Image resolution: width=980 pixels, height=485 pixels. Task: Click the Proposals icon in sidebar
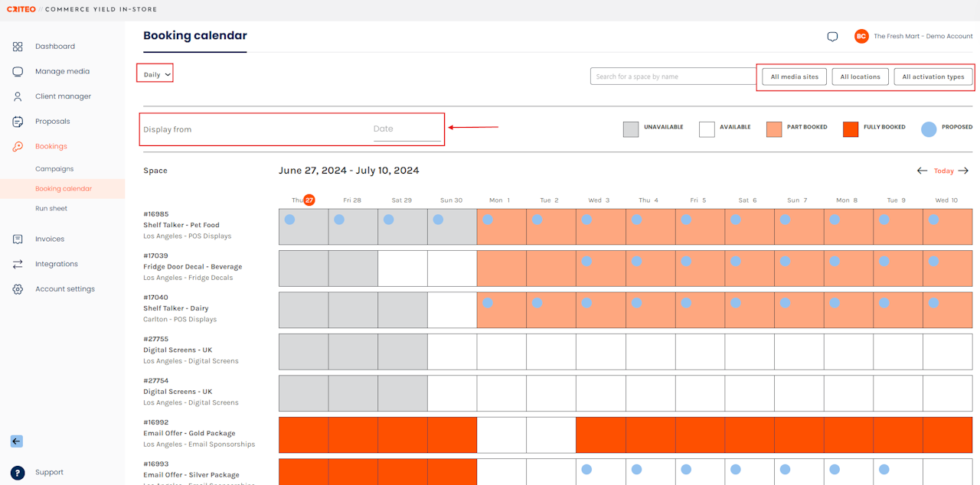pyautogui.click(x=18, y=122)
